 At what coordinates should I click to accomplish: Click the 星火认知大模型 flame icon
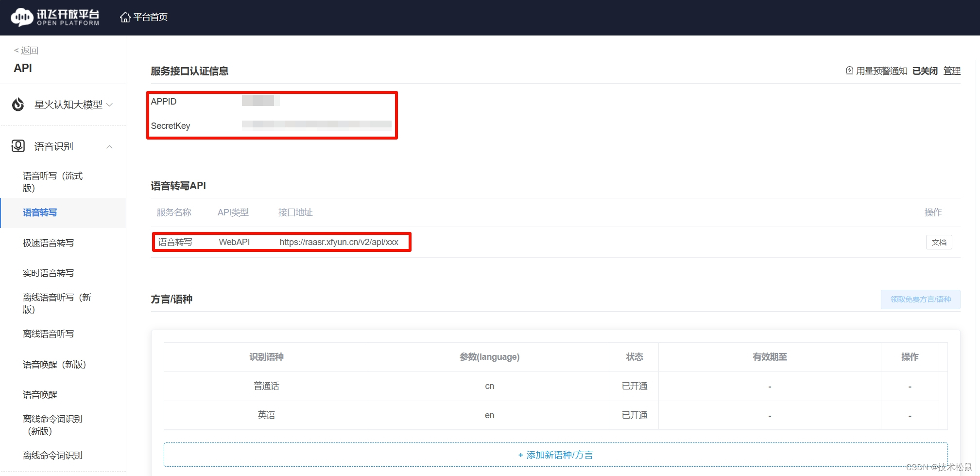click(x=18, y=105)
